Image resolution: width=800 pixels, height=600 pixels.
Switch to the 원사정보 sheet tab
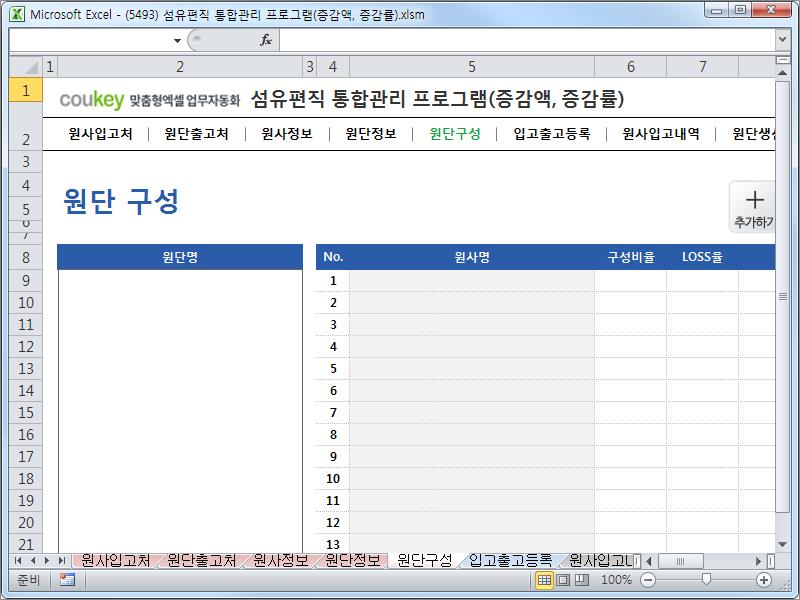pyautogui.click(x=281, y=561)
